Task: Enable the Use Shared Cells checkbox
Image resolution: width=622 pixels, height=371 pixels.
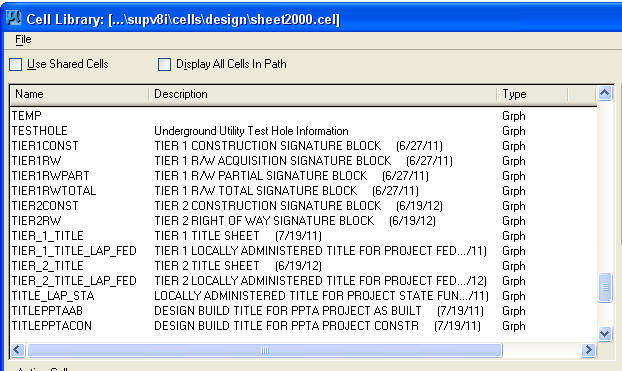Action: [x=15, y=64]
